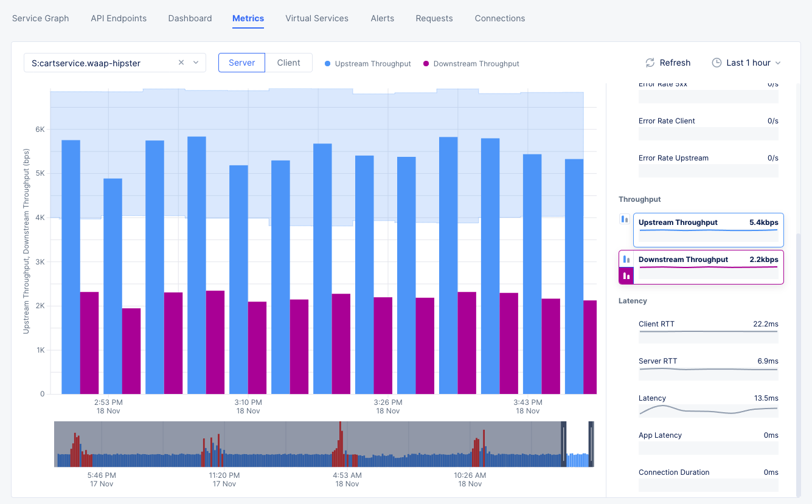
Task: Click the blue Upstream Throughput legend dot
Action: pos(328,64)
